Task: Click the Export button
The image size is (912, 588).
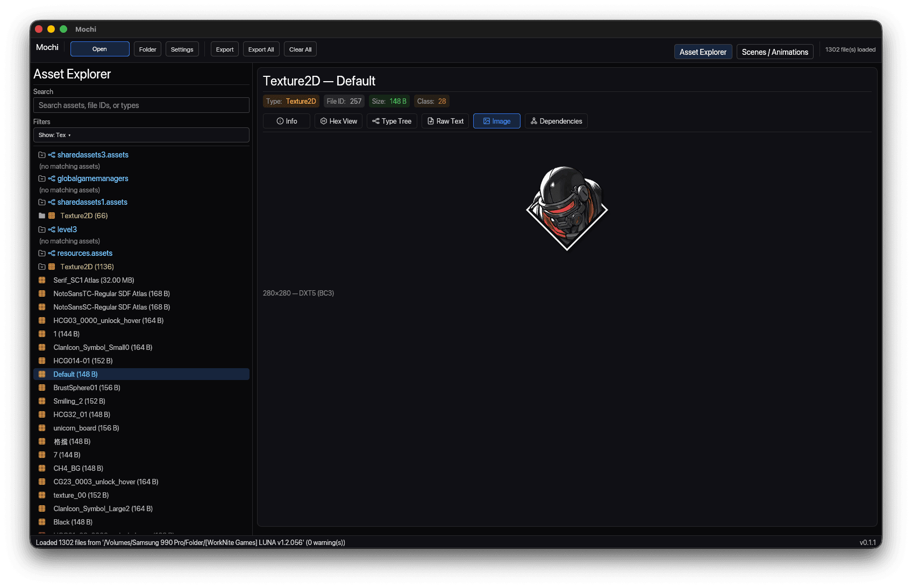Action: click(225, 49)
